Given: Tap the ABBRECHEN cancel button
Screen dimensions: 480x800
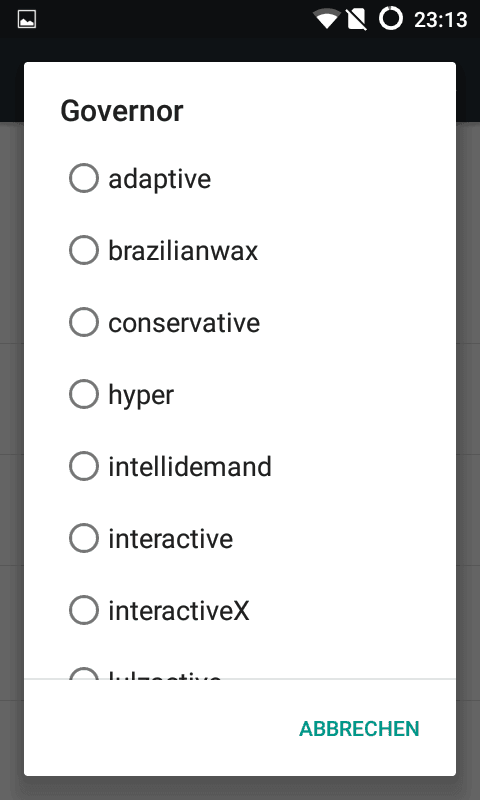Looking at the screenshot, I should (x=359, y=729).
